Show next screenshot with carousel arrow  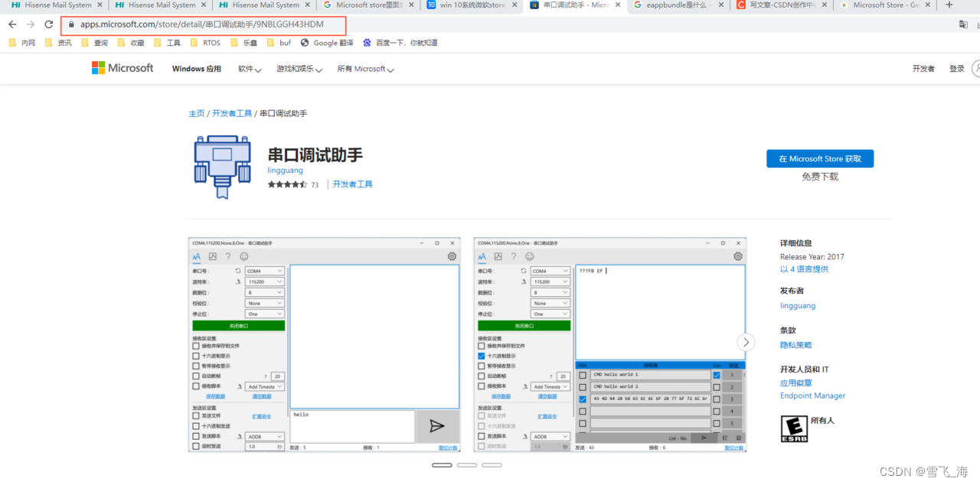click(746, 342)
